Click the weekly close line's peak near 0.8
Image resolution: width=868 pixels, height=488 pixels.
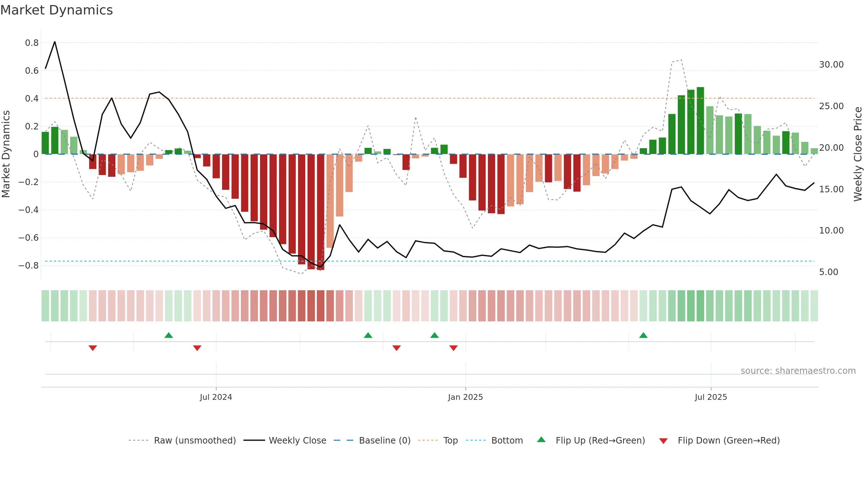pyautogui.click(x=55, y=42)
